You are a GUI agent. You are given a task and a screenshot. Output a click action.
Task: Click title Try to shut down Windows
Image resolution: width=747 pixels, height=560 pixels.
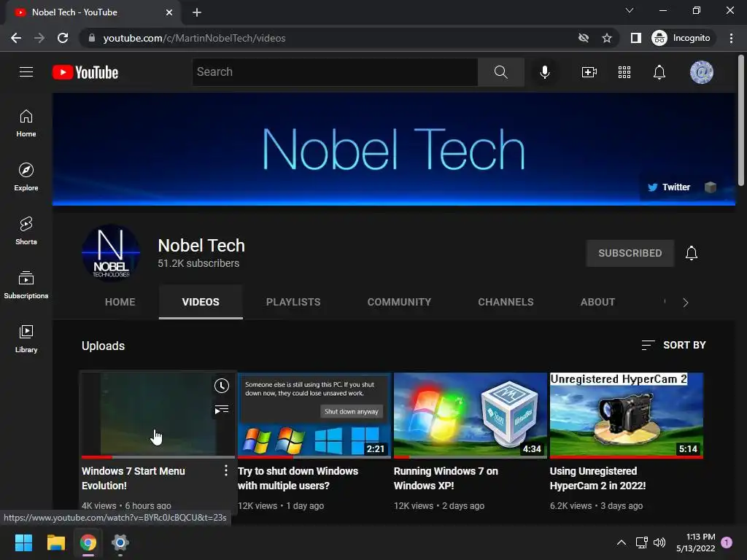[x=298, y=478]
